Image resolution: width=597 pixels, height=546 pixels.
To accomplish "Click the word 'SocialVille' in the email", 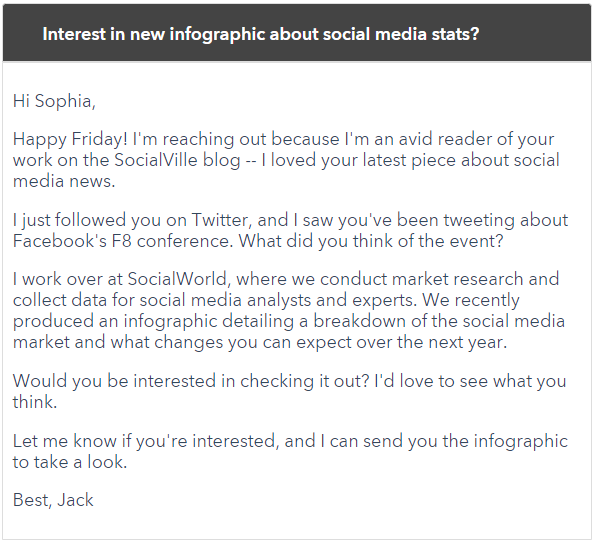I will [x=156, y=160].
